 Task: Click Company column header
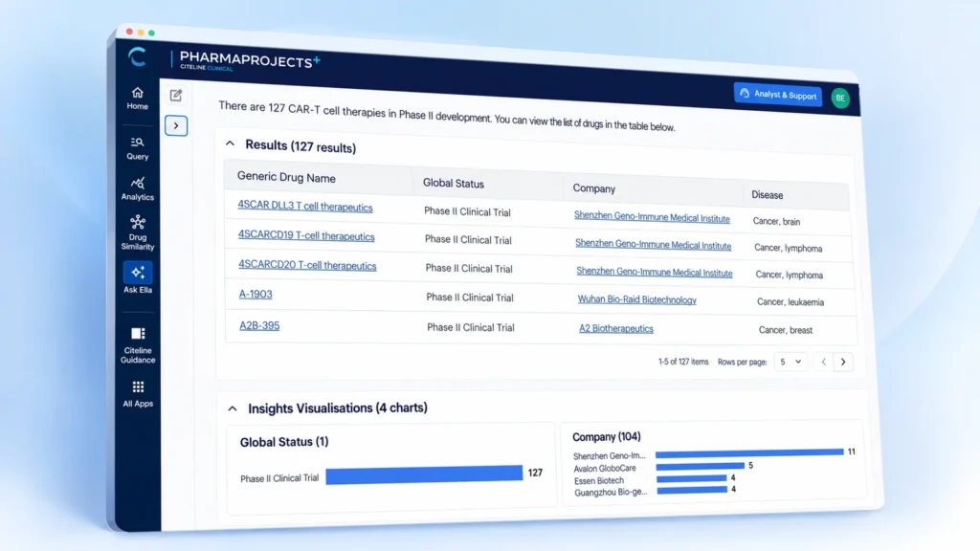(x=593, y=188)
